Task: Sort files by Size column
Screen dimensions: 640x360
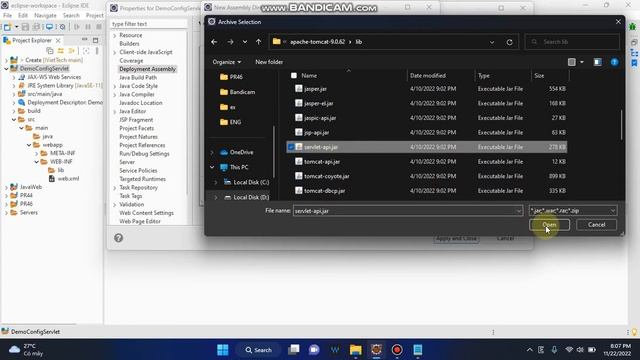Action: point(539,76)
